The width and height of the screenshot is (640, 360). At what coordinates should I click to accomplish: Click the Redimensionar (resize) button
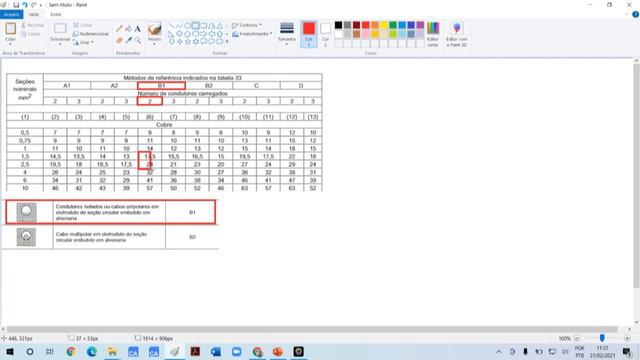coord(91,34)
